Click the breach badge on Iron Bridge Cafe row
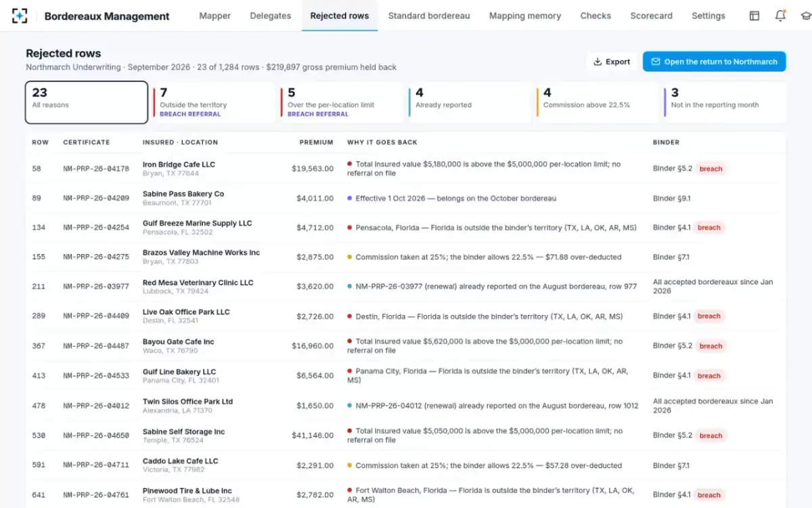Screen dimensions: 812x508 (x=710, y=169)
